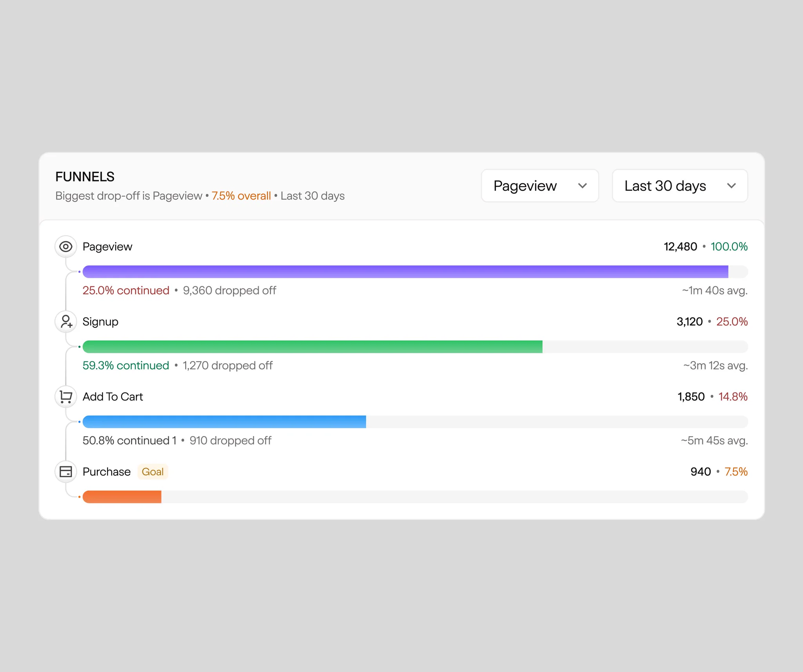Open the Pageview dropdown selector
The height and width of the screenshot is (672, 803).
540,186
